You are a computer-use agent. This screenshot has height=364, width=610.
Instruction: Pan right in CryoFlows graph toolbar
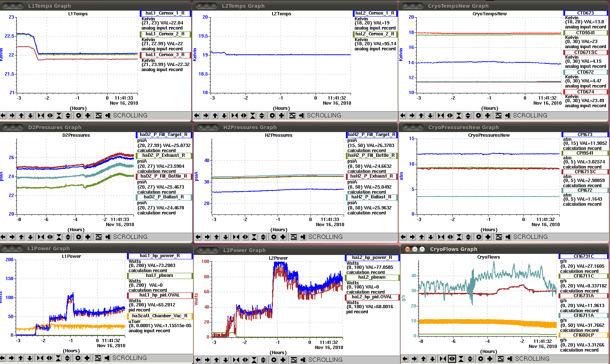(x=414, y=359)
